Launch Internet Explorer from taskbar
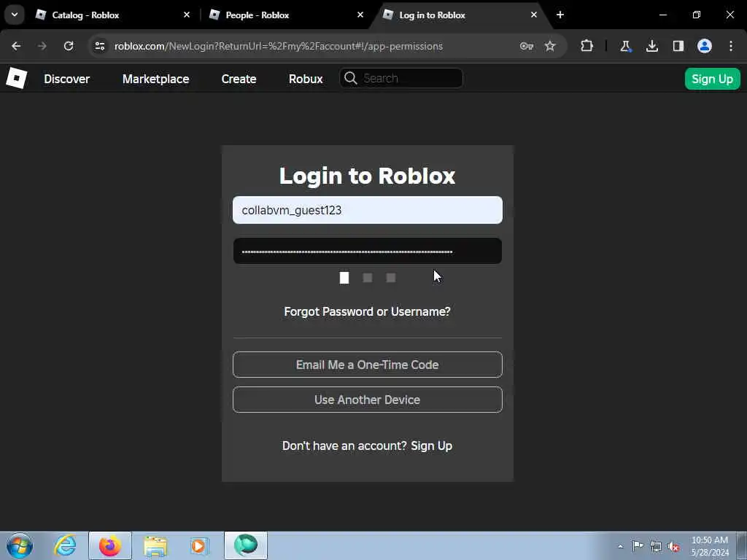 (65, 545)
